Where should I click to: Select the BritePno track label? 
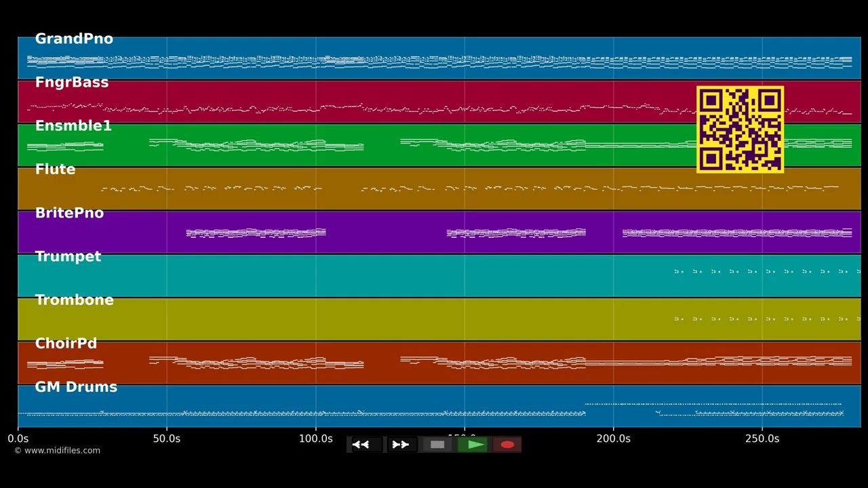point(69,213)
